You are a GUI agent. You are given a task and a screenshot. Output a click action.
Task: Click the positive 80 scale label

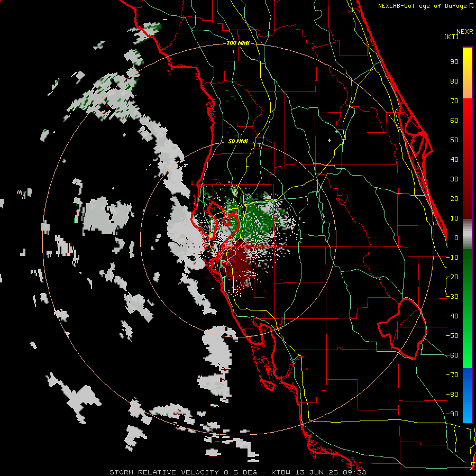tap(454, 81)
